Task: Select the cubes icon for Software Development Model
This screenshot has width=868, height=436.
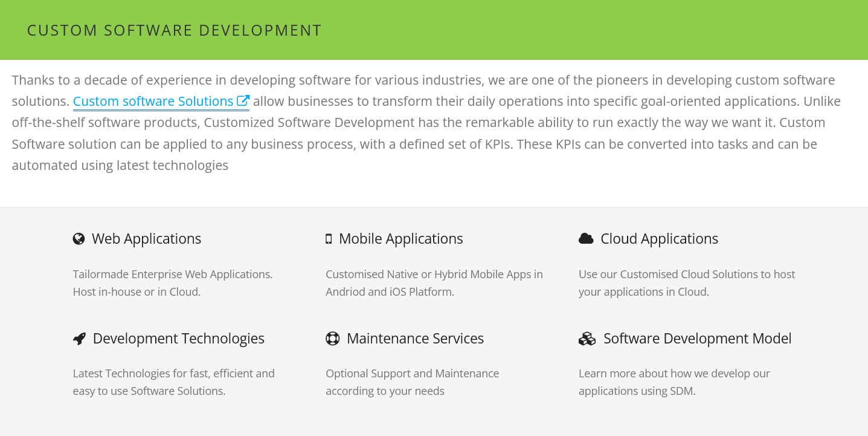Action: click(587, 339)
